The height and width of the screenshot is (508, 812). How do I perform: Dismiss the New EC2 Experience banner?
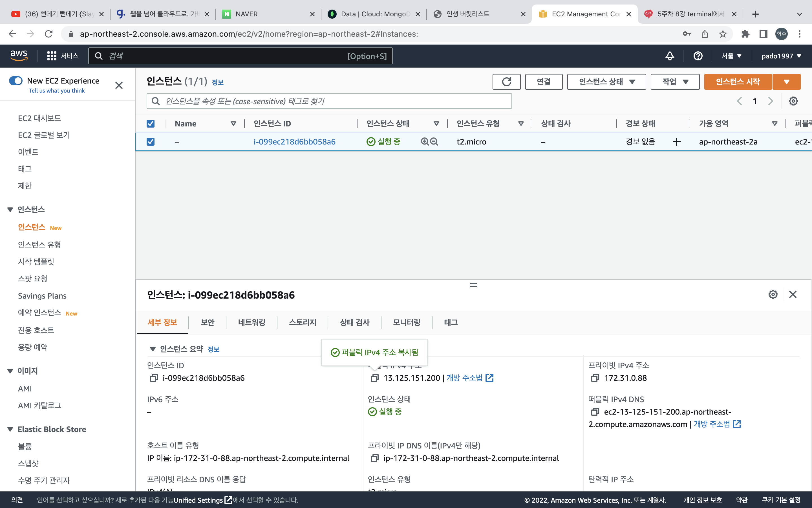tap(119, 85)
